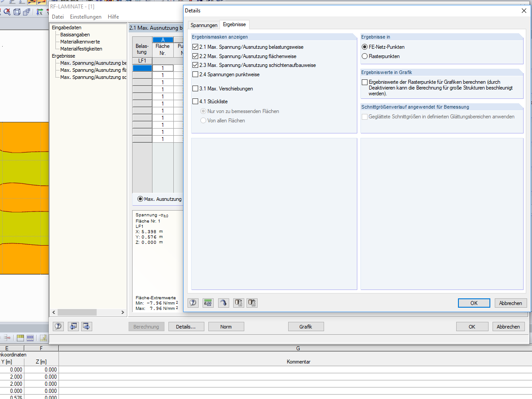Select the Max. Ausnutzung radio button
This screenshot has height=399, width=532.
140,199
